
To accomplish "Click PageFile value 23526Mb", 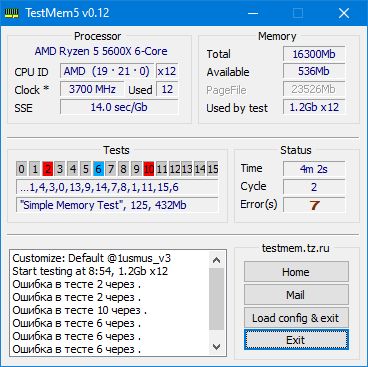I will (x=314, y=89).
